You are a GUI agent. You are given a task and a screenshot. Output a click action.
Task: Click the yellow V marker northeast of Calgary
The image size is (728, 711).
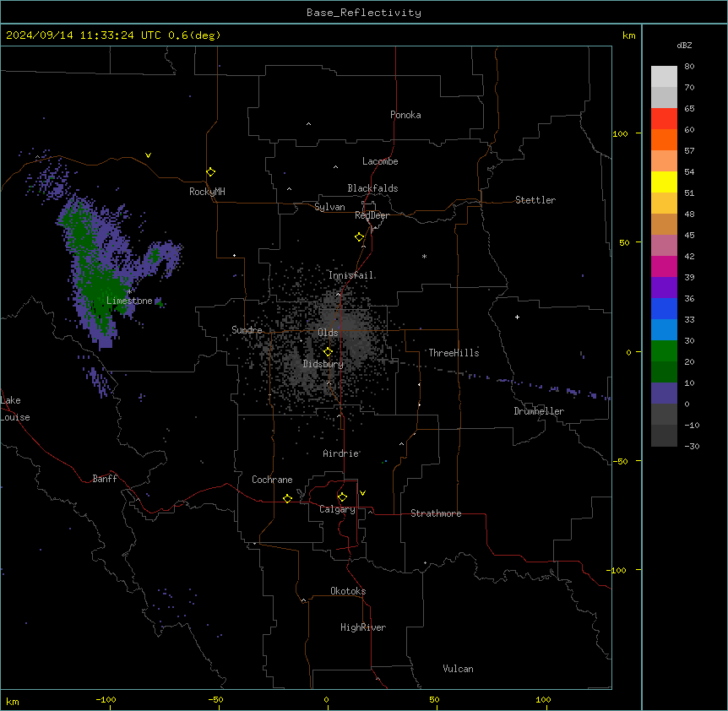(x=362, y=493)
